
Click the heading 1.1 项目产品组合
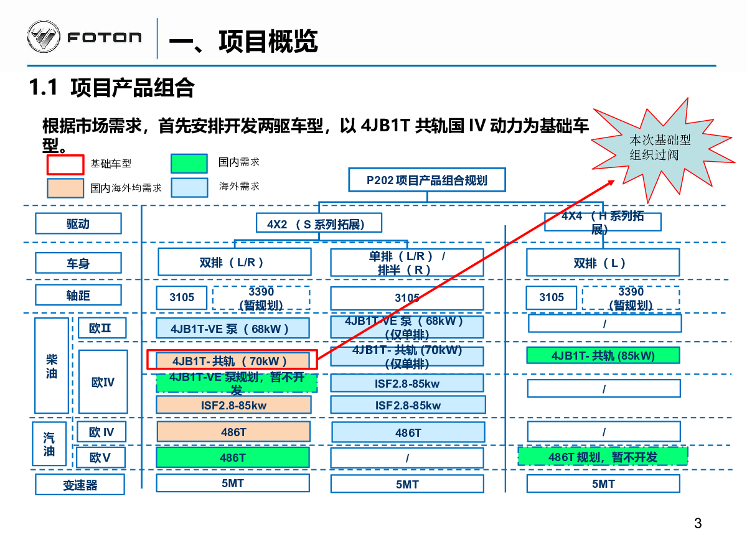coord(112,87)
